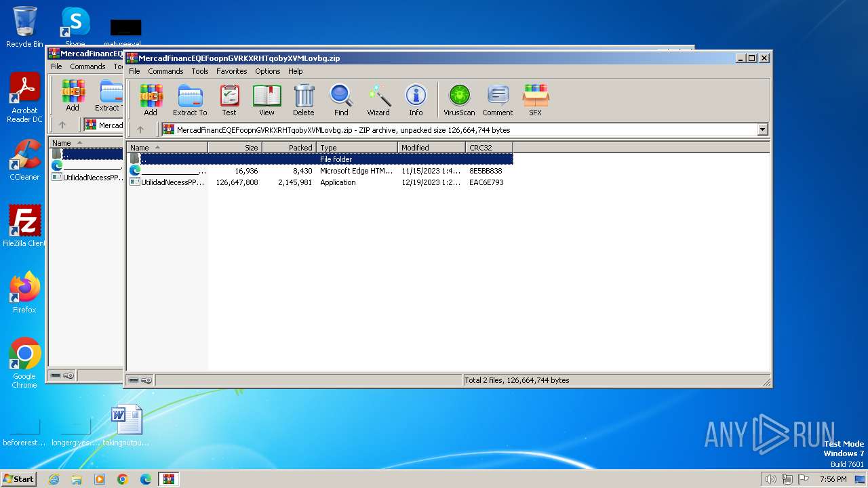Screen dimensions: 868x488
Task: Open Commands menu in the background WinRAR window
Action: [87, 66]
